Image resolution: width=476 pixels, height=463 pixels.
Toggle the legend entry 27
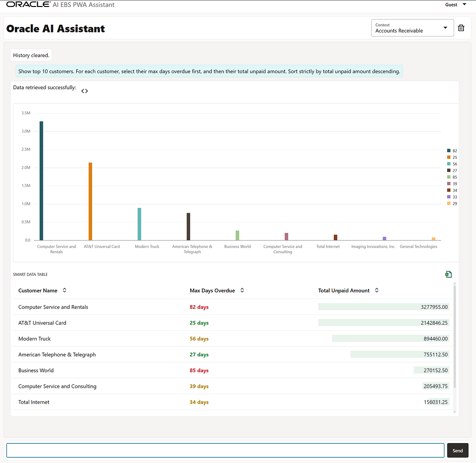(452, 170)
